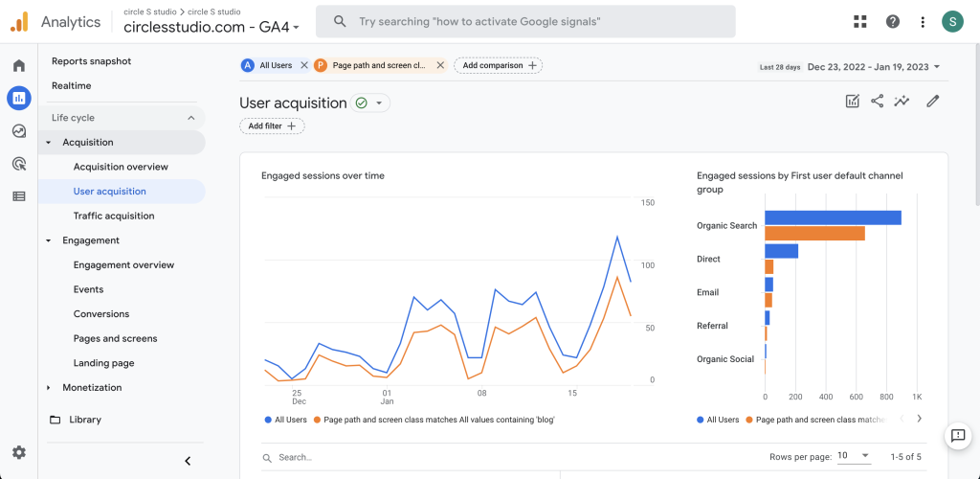Open the Rows per page dropdown
The width and height of the screenshot is (980, 479).
point(854,456)
